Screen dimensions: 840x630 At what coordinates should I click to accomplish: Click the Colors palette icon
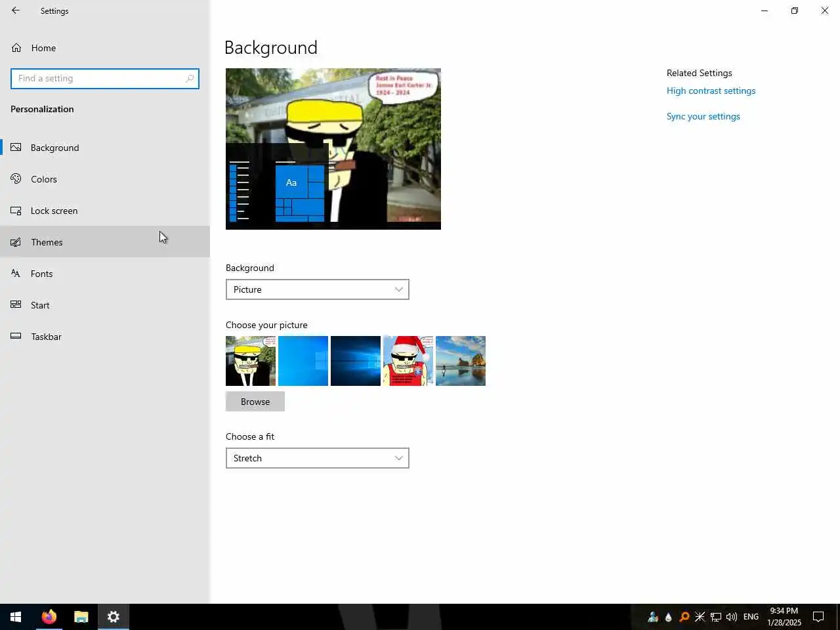coord(16,179)
